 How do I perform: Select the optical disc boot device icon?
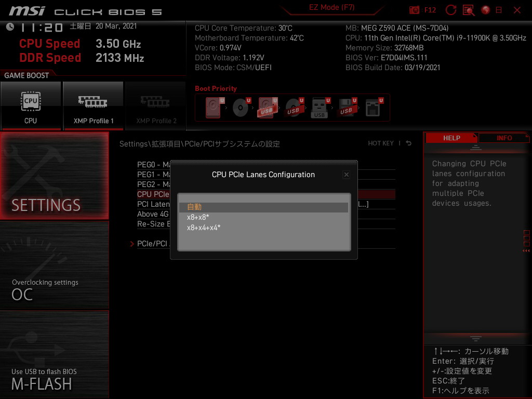241,108
